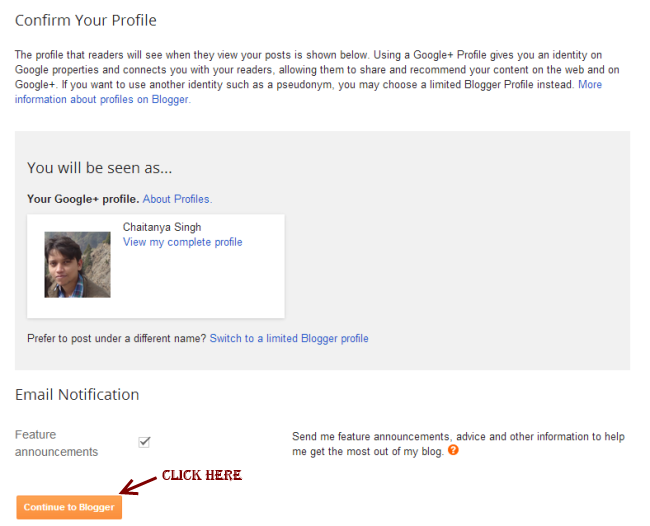Viewport: 650px width, 526px height.
Task: Open the About Profiles link
Action: click(177, 199)
